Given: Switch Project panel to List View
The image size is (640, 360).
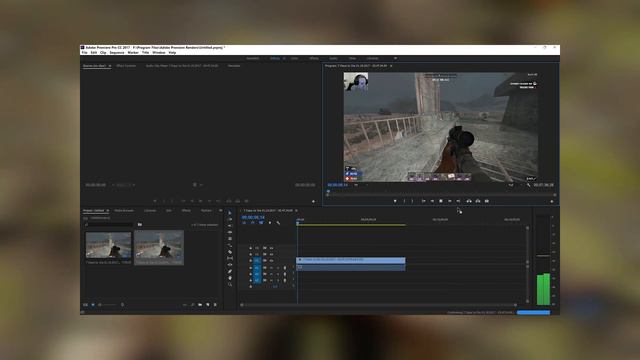Looking at the screenshot, I should [85, 304].
